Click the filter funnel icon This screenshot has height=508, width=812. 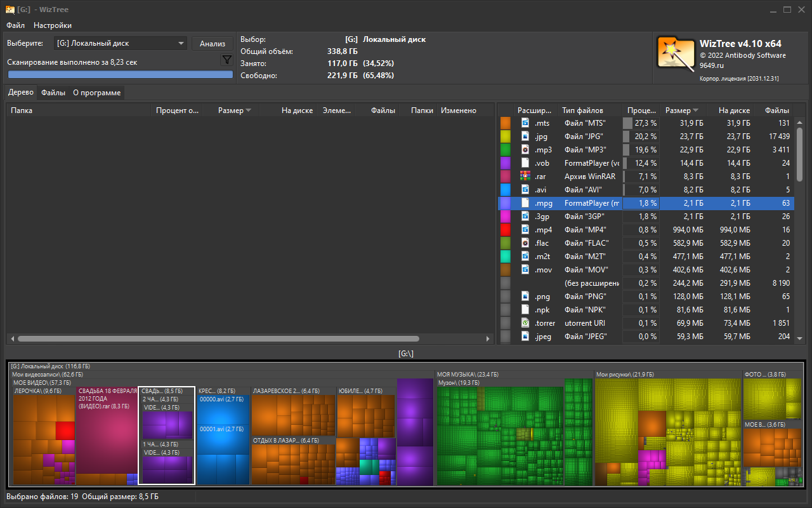(227, 60)
